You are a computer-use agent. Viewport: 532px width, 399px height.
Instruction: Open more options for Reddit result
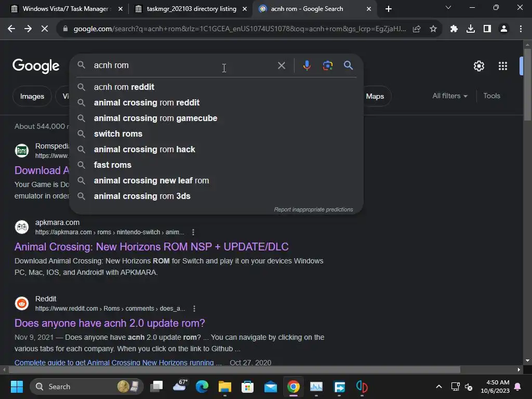tap(194, 309)
